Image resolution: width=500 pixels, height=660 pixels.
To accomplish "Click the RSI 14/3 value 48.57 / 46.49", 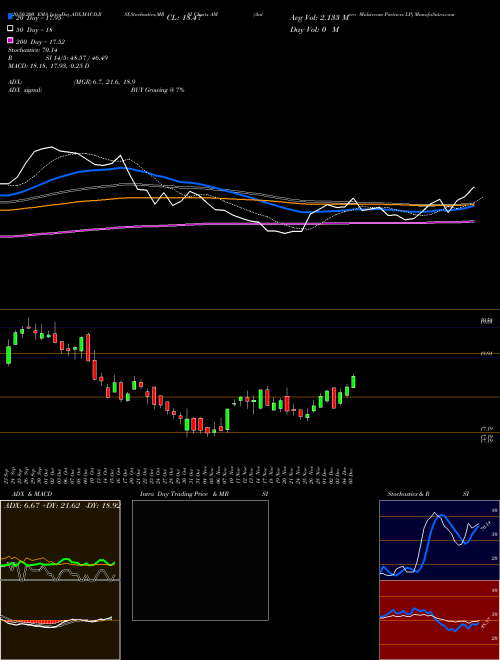I will [88, 58].
